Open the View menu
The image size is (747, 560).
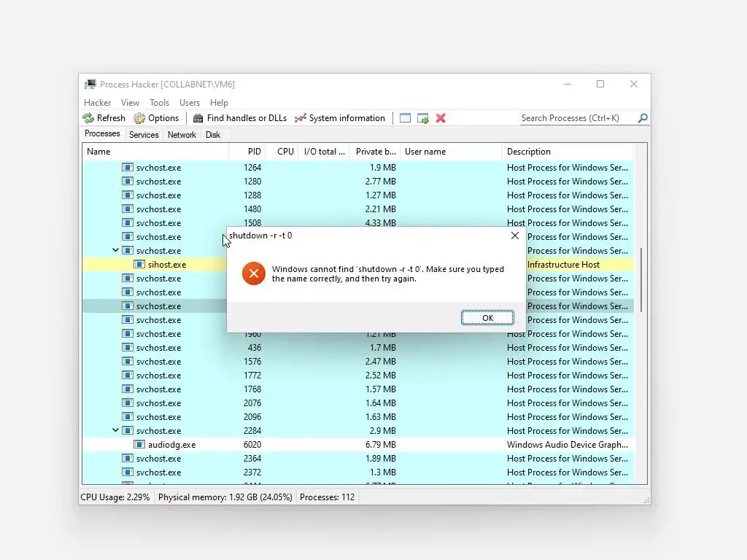[x=130, y=103]
